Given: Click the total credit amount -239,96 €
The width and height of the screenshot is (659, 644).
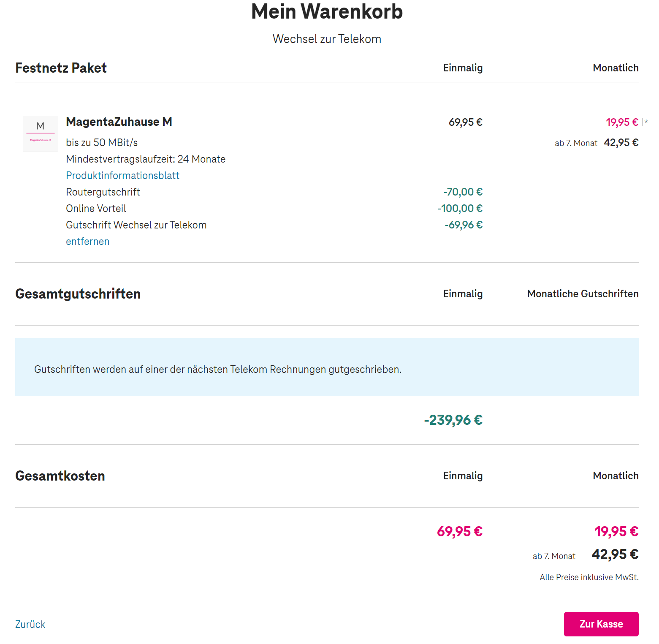Looking at the screenshot, I should [453, 420].
